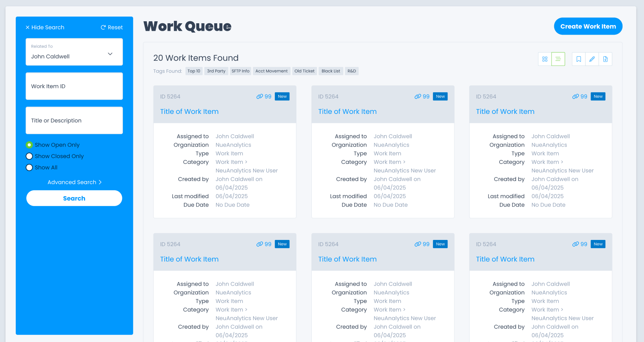The image size is (644, 342).
Task: Click New status badge on top-right card
Action: click(x=598, y=97)
